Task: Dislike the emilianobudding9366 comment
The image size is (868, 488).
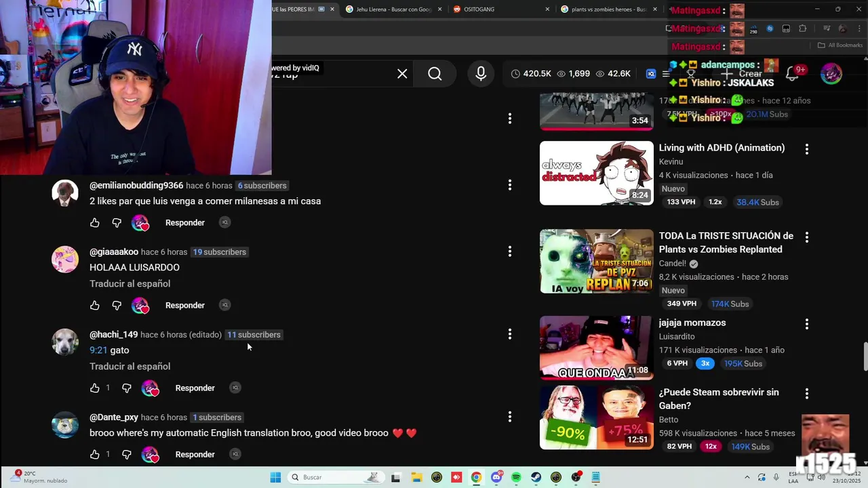Action: (x=117, y=222)
